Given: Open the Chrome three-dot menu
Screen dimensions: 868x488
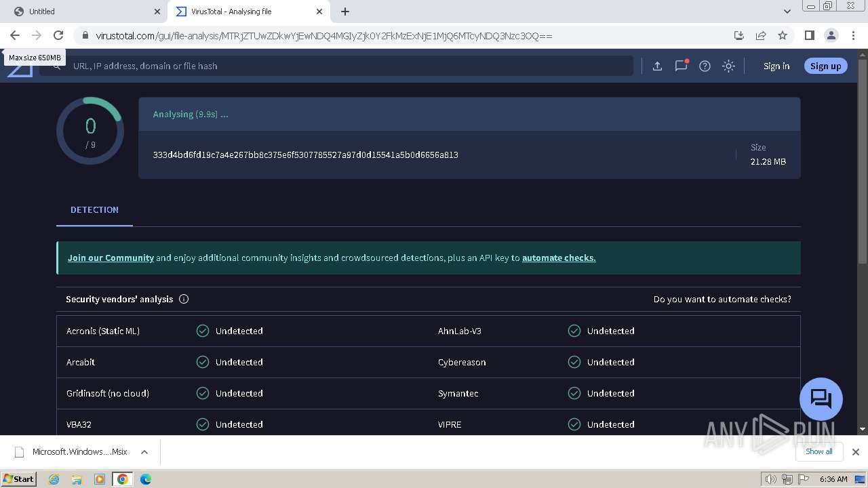Looking at the screenshot, I should pos(853,35).
